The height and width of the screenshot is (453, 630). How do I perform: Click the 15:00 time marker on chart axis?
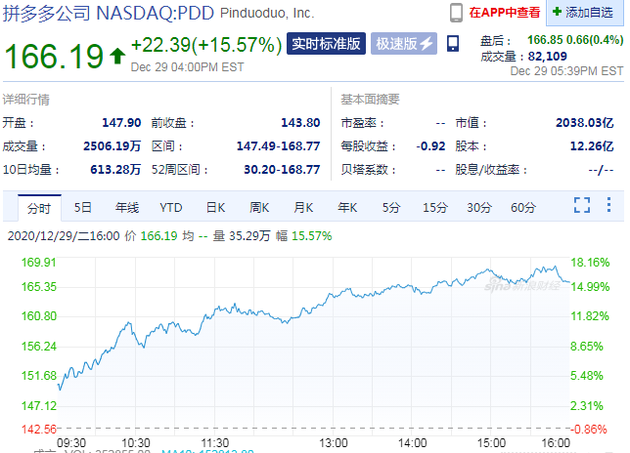(491, 443)
